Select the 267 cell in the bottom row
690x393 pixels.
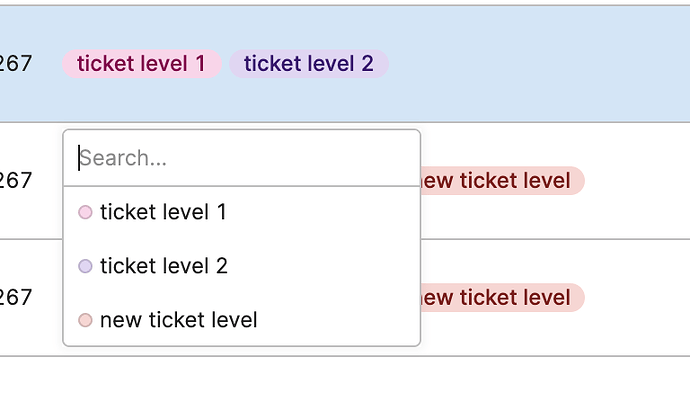click(16, 298)
